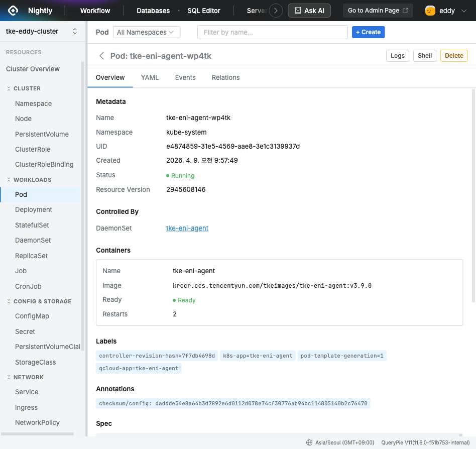
Task: Open the tke-eni-agent DaemonSet link
Action: click(187, 229)
